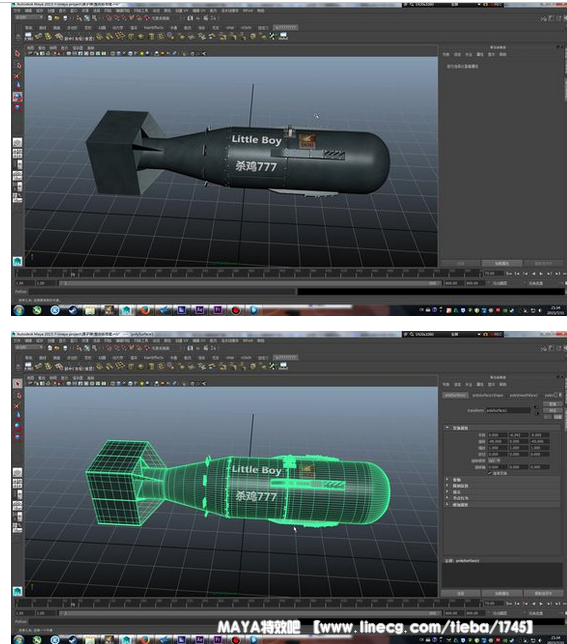Pick the Lasso tool in lower Maya toolbox

[x=17, y=395]
